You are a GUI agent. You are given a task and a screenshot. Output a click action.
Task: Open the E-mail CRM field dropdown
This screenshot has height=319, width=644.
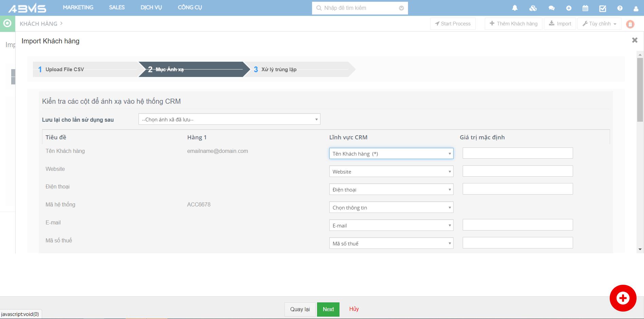click(x=391, y=225)
